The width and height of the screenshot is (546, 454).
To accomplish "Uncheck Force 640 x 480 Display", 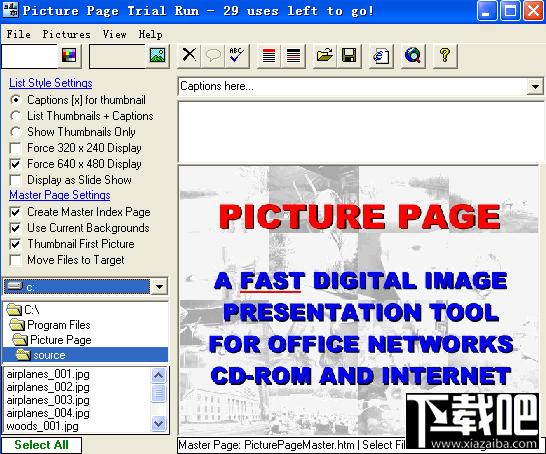I will 15,164.
